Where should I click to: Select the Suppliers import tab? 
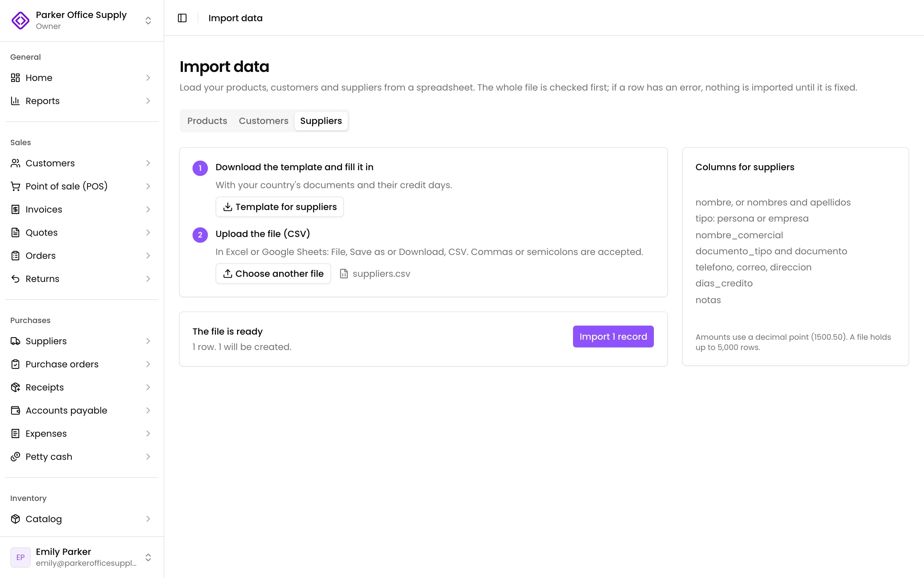tap(321, 121)
